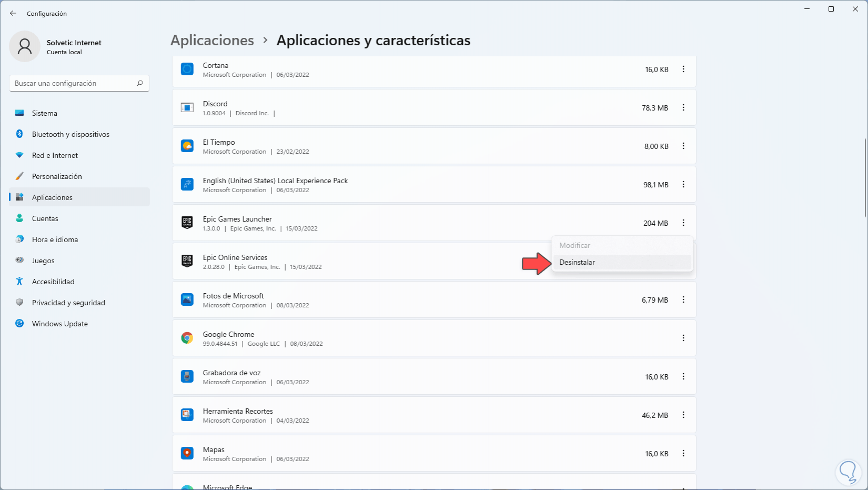Open options for English Local Experience Pack
868x490 pixels.
pyautogui.click(x=683, y=184)
